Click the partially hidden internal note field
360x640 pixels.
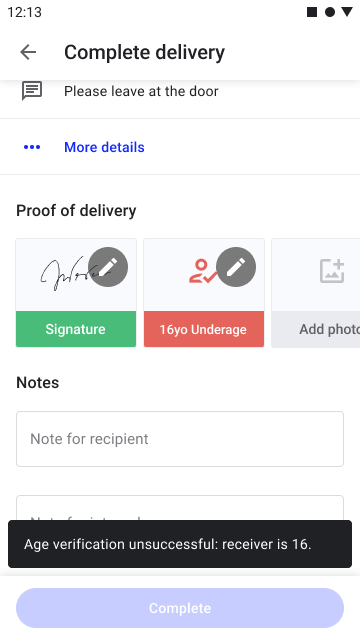(x=180, y=507)
